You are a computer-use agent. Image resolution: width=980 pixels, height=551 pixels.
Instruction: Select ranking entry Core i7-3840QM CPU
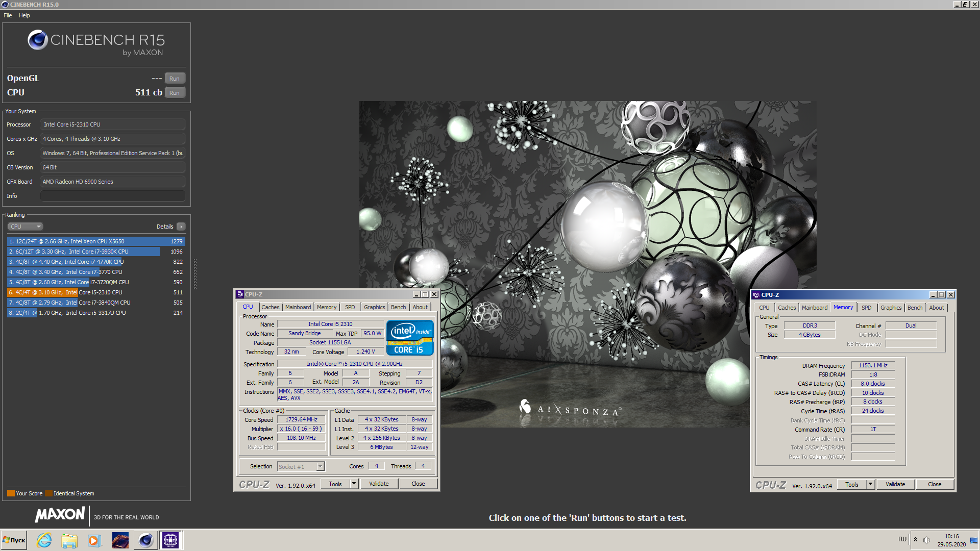(96, 303)
